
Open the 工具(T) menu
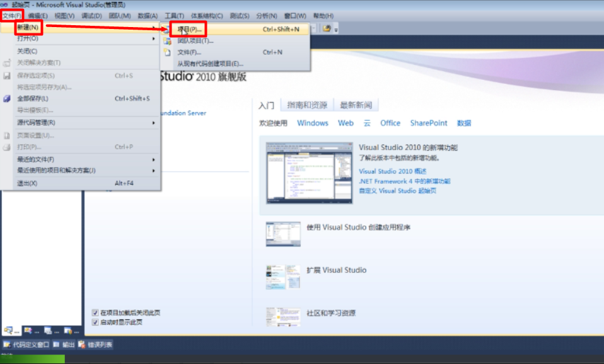pyautogui.click(x=175, y=16)
